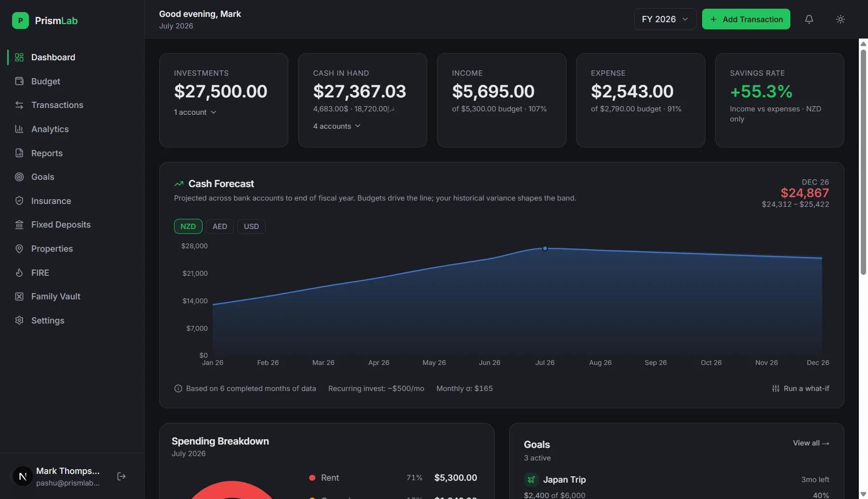The width and height of the screenshot is (868, 499).
Task: Go to Goals in the sidebar
Action: point(72,177)
